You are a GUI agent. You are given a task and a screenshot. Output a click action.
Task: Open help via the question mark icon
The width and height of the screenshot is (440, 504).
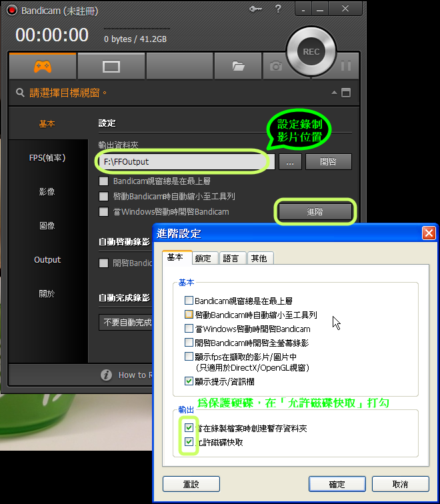278,9
